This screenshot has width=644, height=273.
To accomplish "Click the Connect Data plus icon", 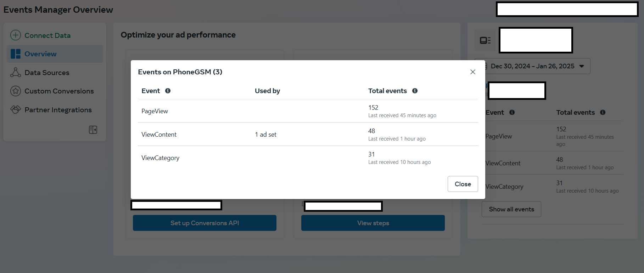I will coord(16,35).
